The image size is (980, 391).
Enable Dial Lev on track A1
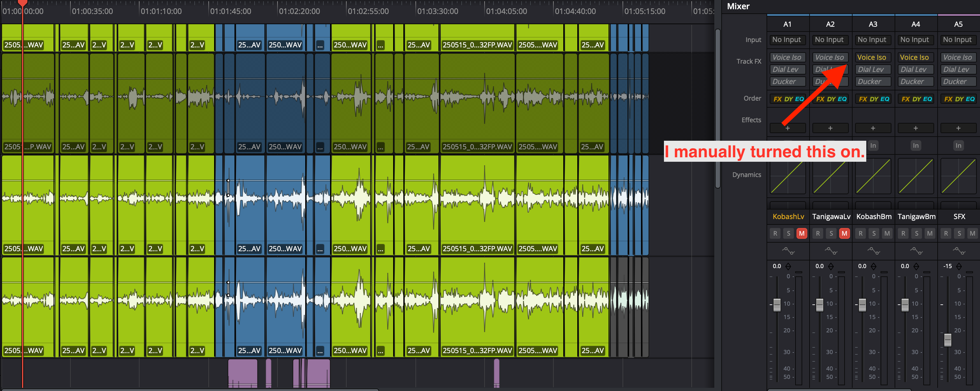click(x=788, y=70)
